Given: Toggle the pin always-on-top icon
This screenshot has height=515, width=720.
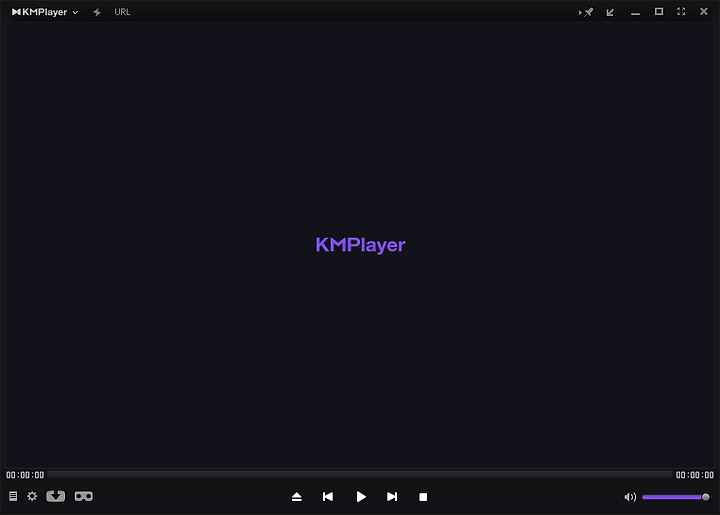Looking at the screenshot, I should [586, 12].
